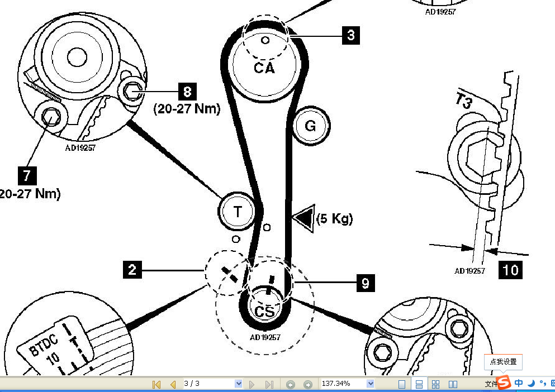Toggle the moon half-width input icon
The width and height of the screenshot is (555, 392).
click(531, 383)
